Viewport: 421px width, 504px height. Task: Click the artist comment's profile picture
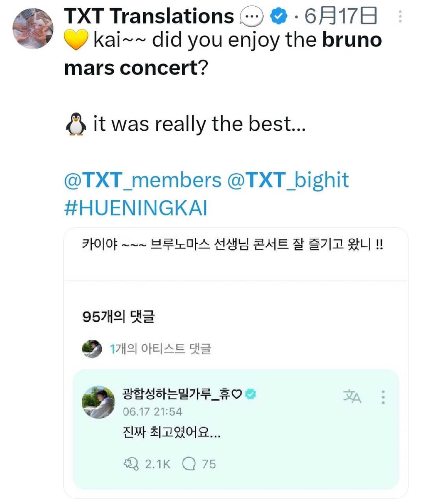98,402
